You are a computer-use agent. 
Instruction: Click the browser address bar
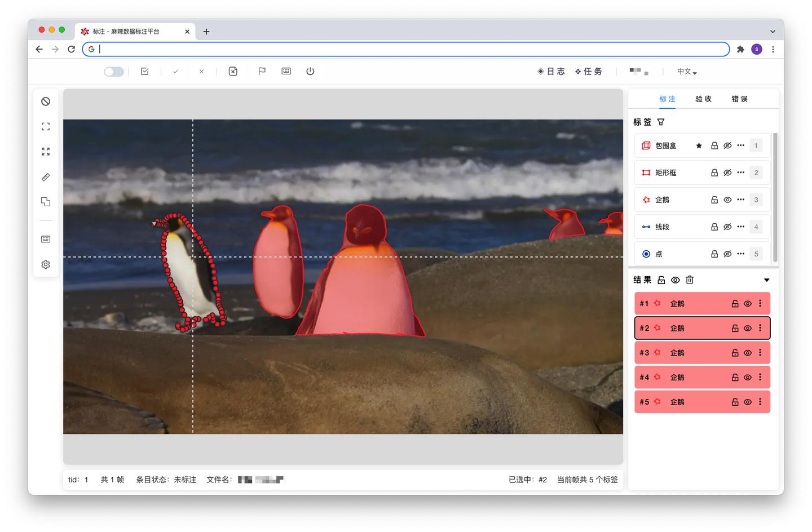click(x=406, y=49)
